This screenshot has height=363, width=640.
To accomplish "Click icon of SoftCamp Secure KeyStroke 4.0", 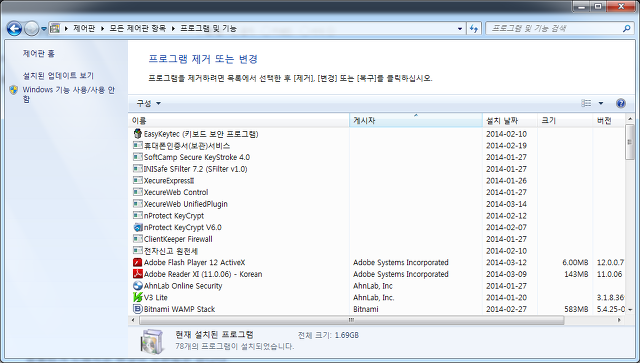I will click(138, 157).
